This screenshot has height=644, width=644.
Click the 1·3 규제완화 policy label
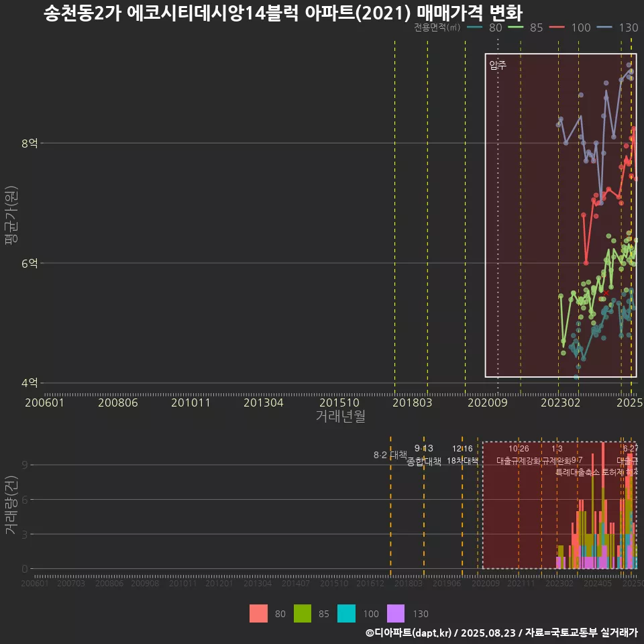click(557, 455)
